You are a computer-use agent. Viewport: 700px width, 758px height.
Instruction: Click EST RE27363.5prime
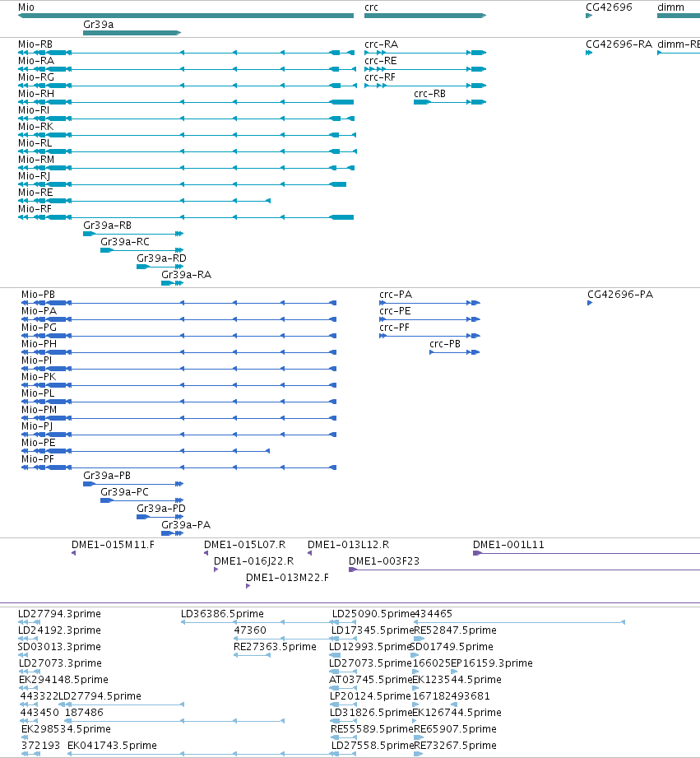[275, 647]
